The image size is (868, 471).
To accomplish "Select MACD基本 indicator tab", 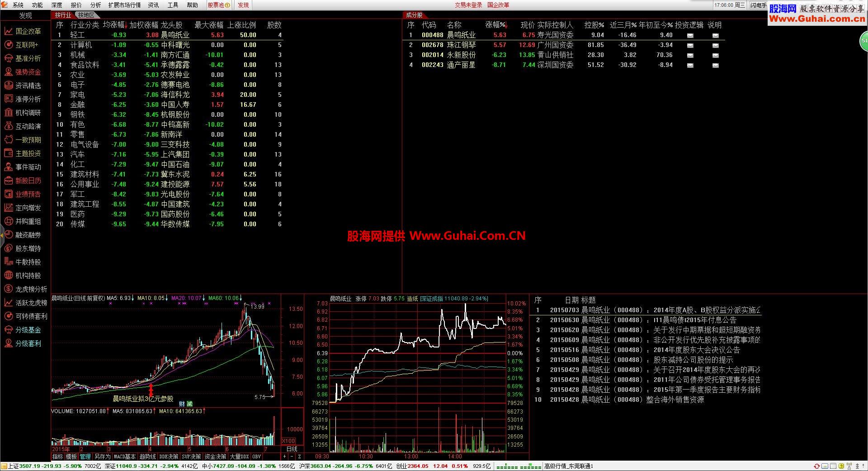I will tap(125, 457).
